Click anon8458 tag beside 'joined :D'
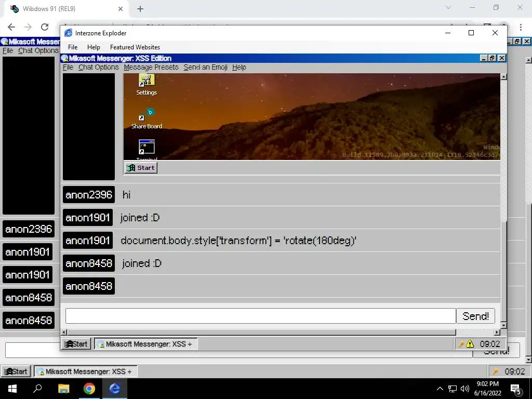 [89, 263]
